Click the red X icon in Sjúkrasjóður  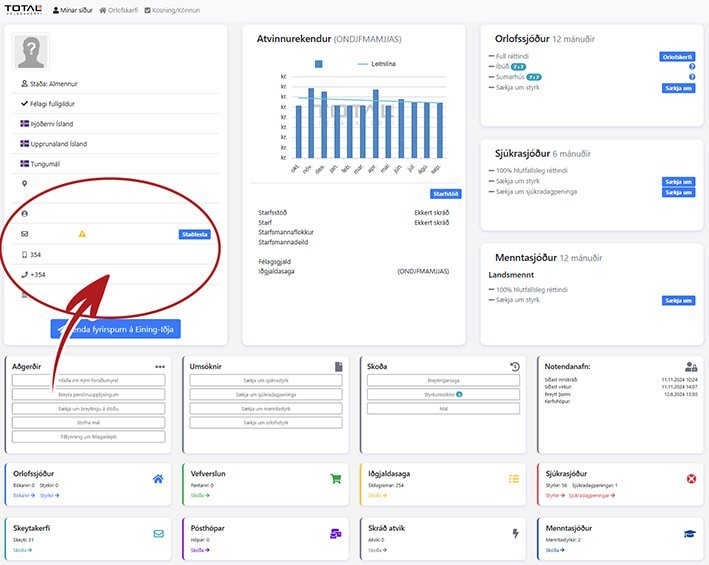[691, 479]
